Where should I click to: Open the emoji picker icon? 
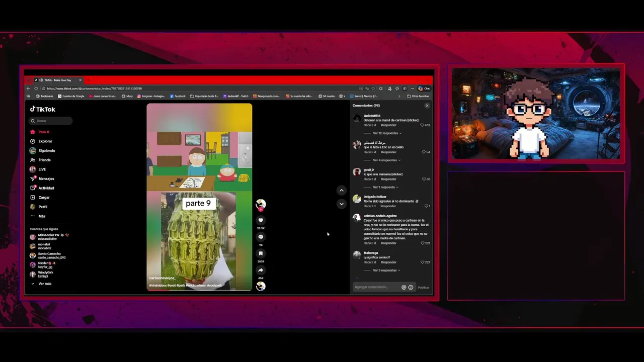coord(411,287)
